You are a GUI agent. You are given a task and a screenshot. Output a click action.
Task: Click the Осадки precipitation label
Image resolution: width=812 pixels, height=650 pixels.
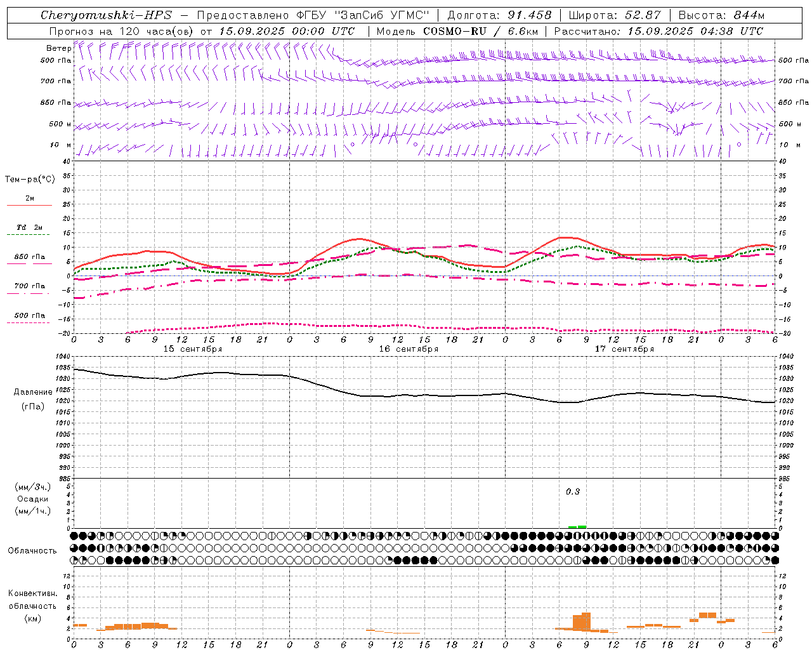tap(33, 499)
